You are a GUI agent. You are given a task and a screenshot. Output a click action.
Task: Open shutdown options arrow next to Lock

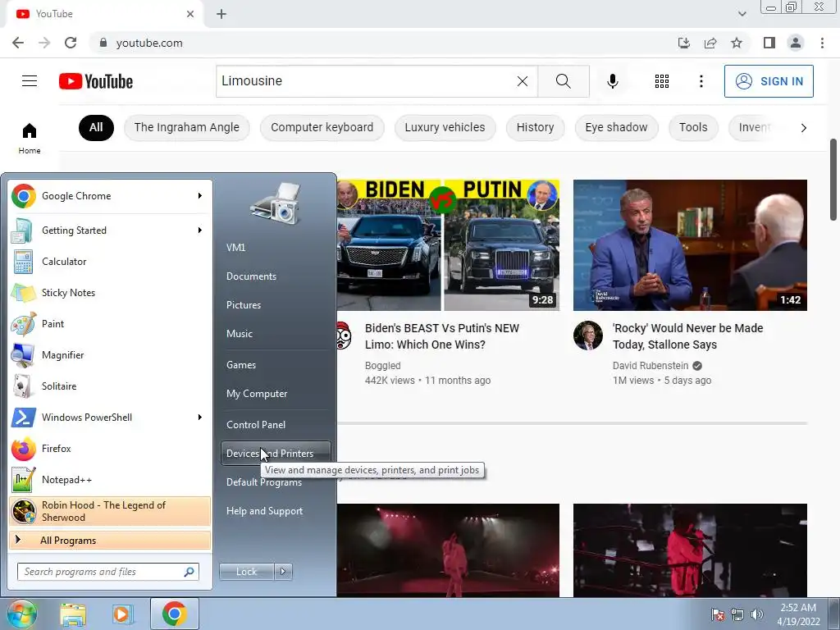click(283, 572)
